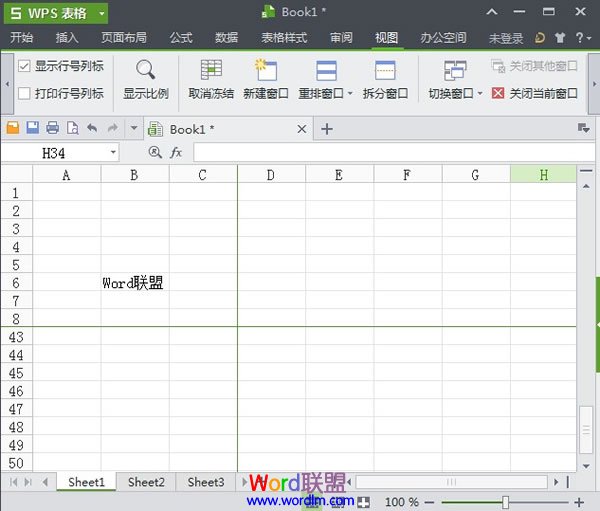The height and width of the screenshot is (511, 600).
Task: Select the cell containing Word联盟
Action: pos(135,283)
